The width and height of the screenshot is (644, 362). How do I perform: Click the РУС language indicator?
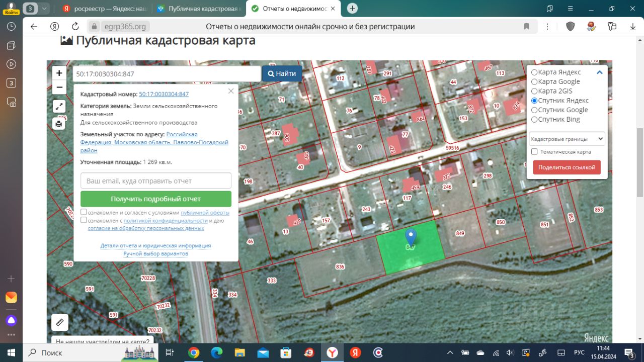coord(579,352)
